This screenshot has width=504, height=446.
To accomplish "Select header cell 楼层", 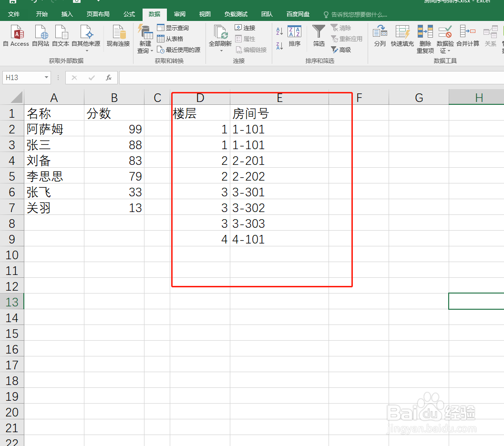I will coord(200,113).
